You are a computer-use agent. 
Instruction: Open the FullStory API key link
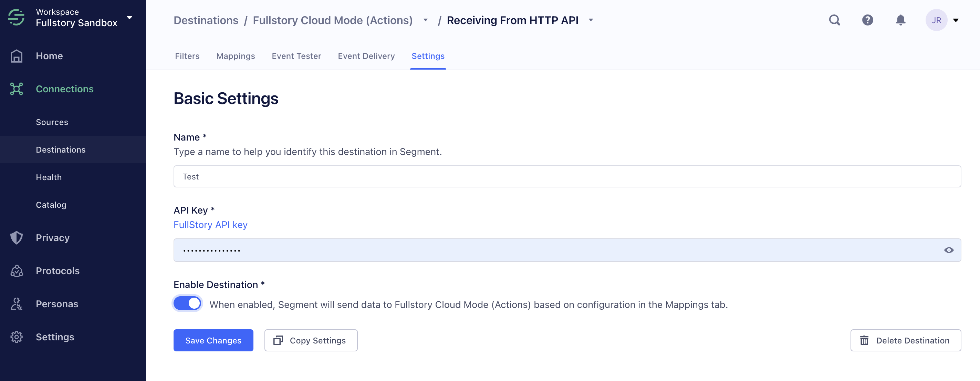tap(210, 225)
